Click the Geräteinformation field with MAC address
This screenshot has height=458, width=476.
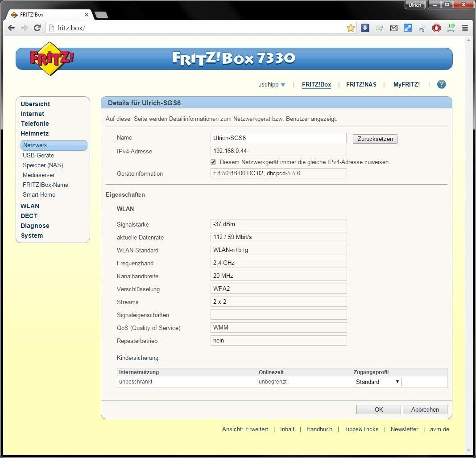pos(278,173)
